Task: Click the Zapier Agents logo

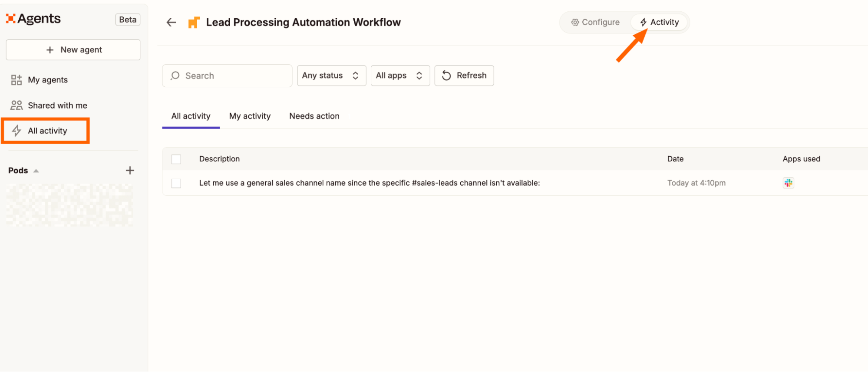Action: point(33,19)
